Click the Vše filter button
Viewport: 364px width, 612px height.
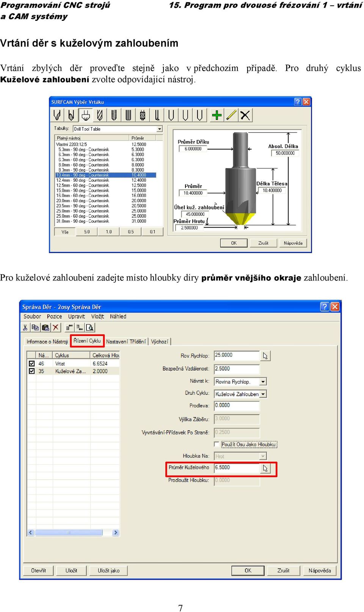click(65, 232)
